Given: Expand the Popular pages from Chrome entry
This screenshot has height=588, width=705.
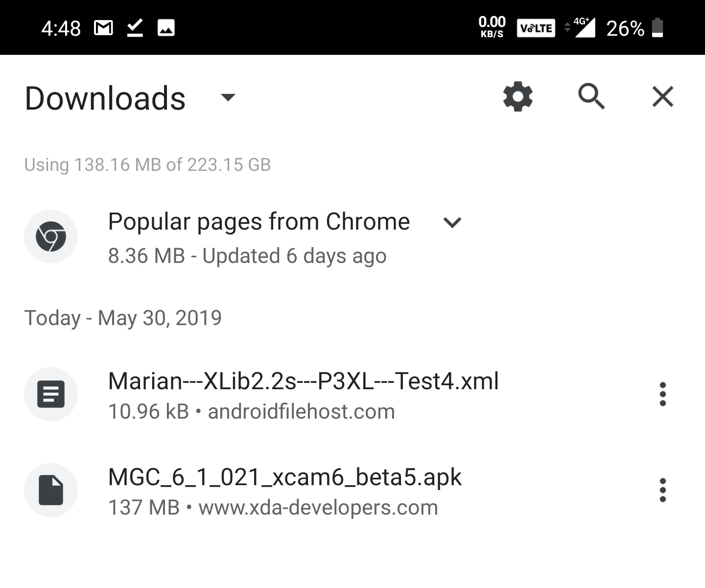Looking at the screenshot, I should (451, 222).
